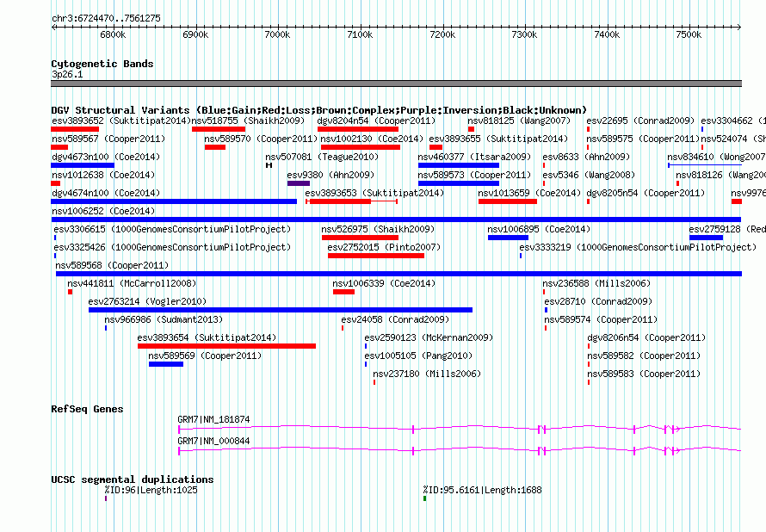Click nsv526975 (Shaikh2009) label
The height and width of the screenshot is (532, 766).
coord(378,229)
